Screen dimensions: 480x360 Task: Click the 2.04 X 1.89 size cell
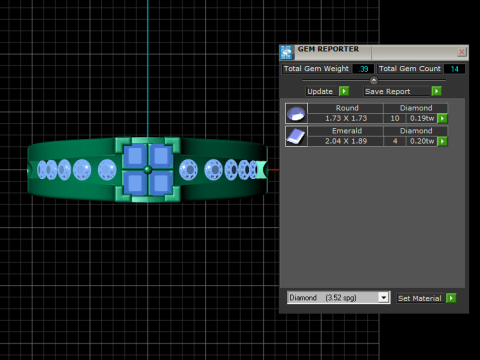tap(346, 141)
